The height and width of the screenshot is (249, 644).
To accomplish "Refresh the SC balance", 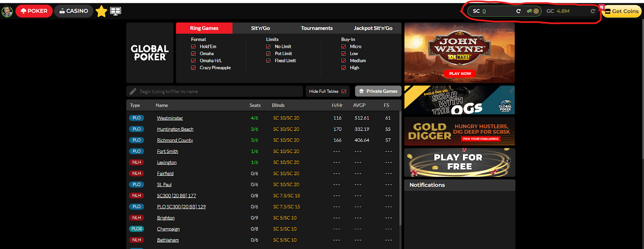I will (x=518, y=11).
